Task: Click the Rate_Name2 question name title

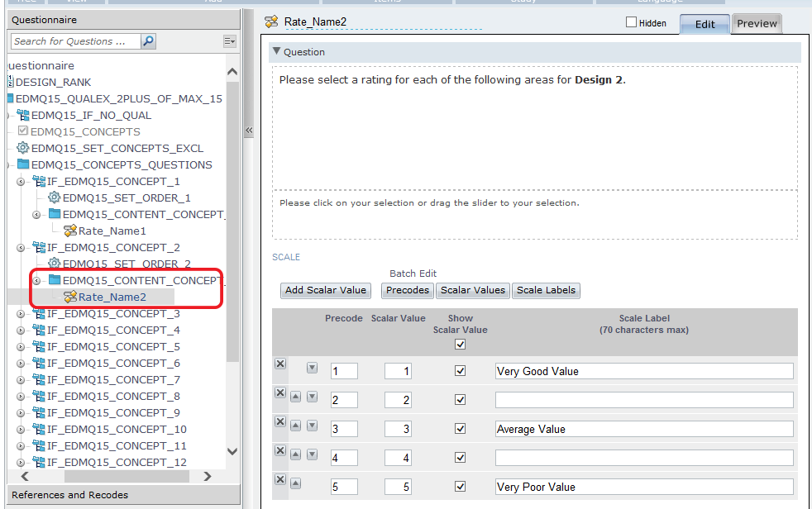Action: (x=315, y=21)
